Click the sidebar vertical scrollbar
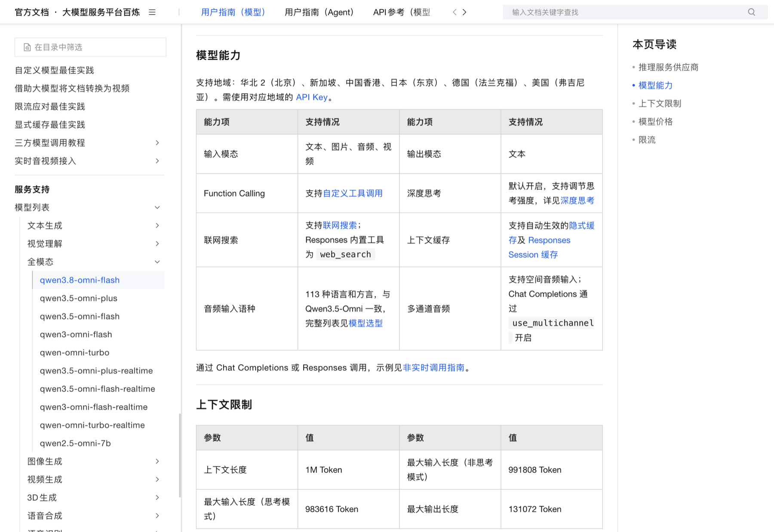This screenshot has height=532, width=774. point(180,455)
